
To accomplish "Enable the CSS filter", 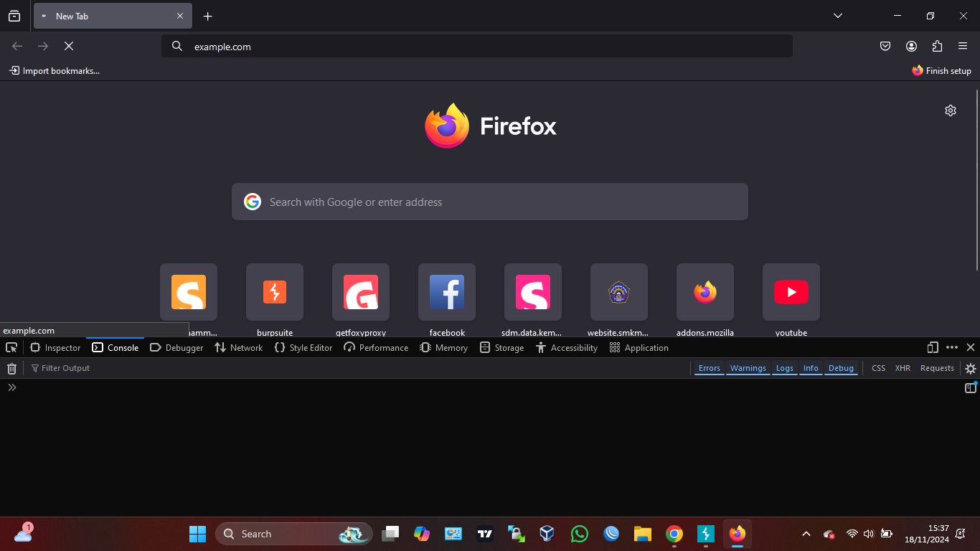I will click(879, 368).
